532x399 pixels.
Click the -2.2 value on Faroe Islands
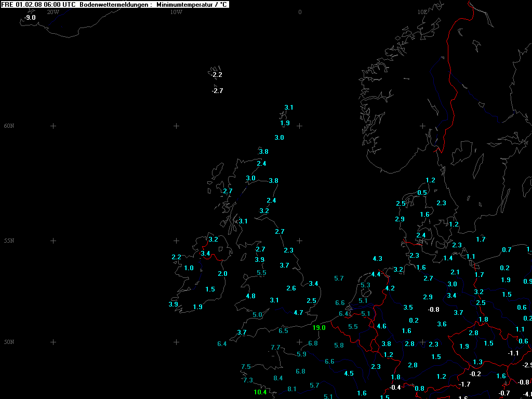tap(217, 75)
